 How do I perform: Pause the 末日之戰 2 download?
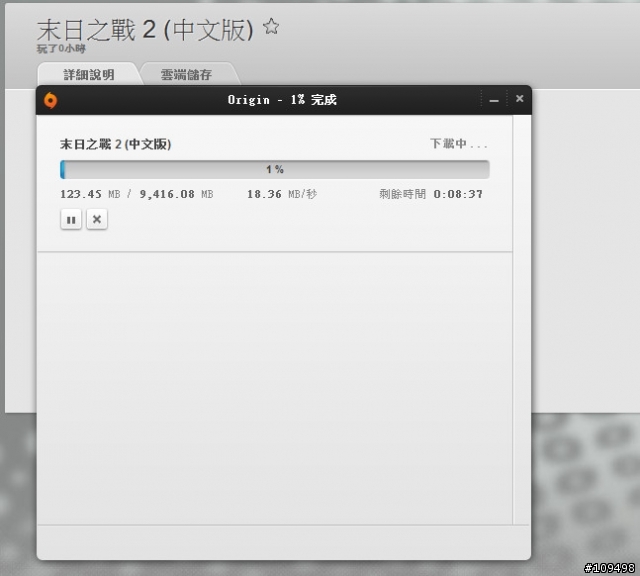[x=71, y=220]
